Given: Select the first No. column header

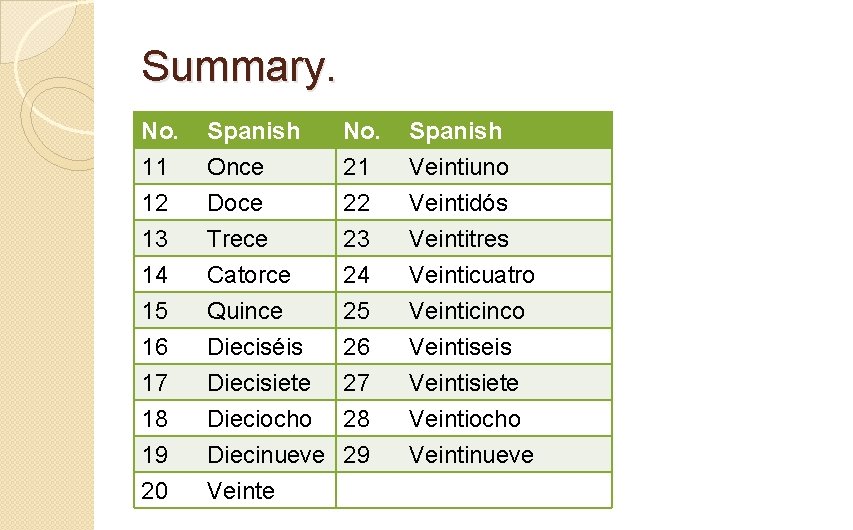Looking at the screenshot, I should [x=160, y=131].
